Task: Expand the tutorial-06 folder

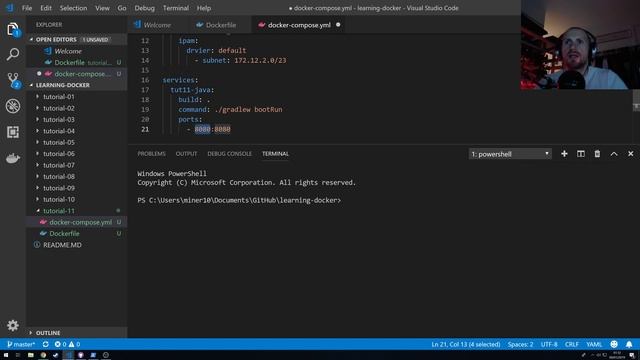Action: click(77, 154)
